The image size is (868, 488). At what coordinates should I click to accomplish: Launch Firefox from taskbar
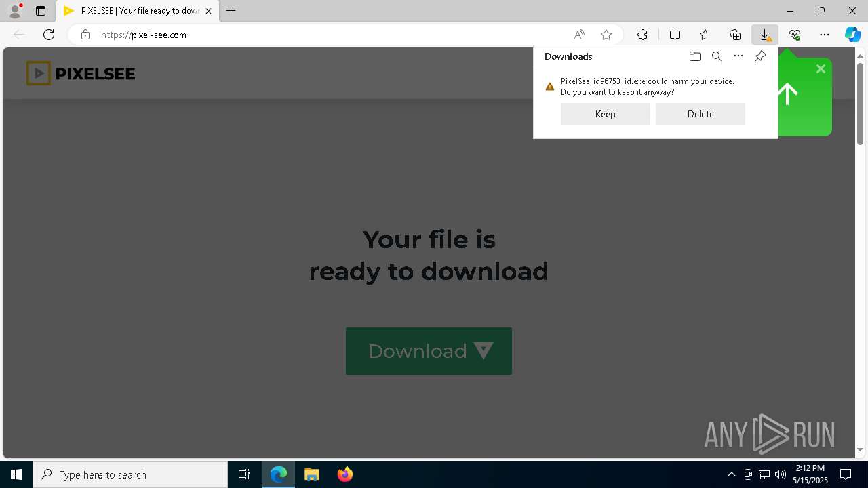point(344,474)
